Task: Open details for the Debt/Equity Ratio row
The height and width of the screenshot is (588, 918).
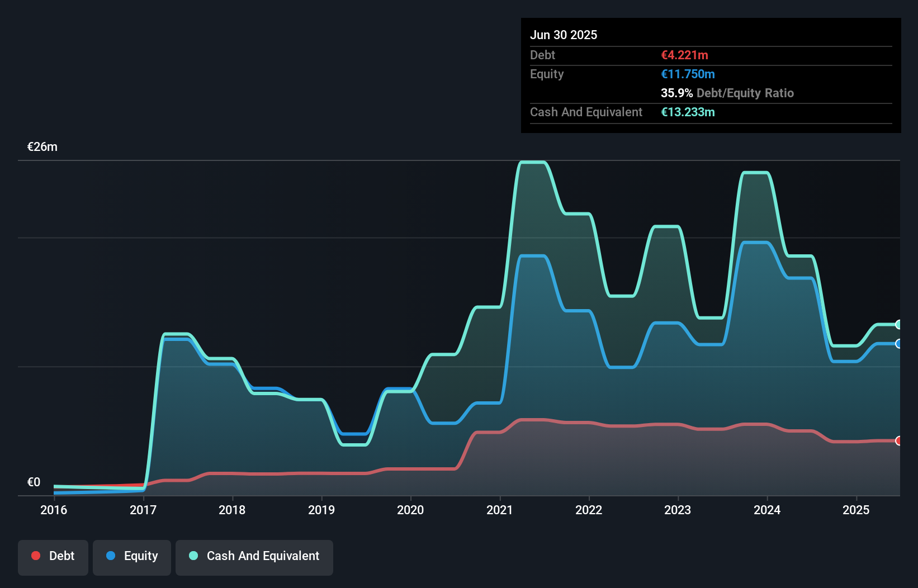Action: tap(727, 93)
